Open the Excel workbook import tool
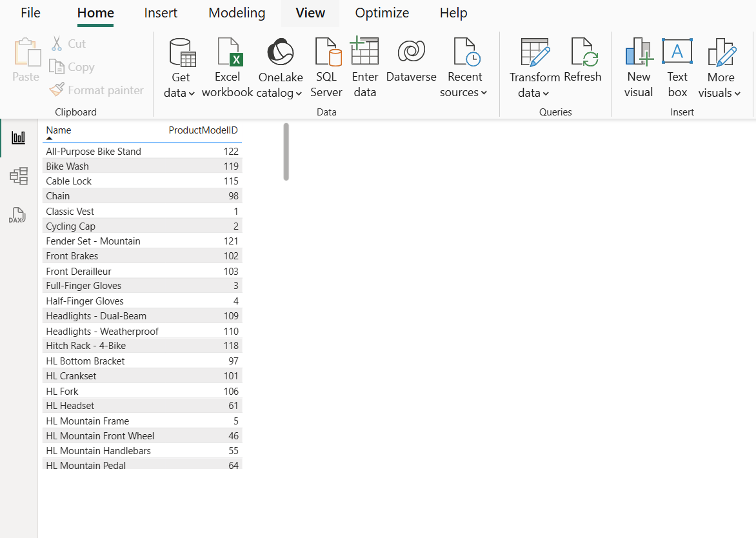The width and height of the screenshot is (756, 538). click(x=227, y=66)
